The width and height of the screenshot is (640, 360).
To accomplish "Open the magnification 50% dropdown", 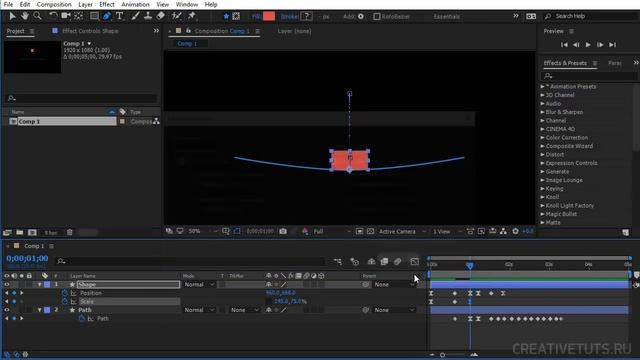I will [202, 231].
